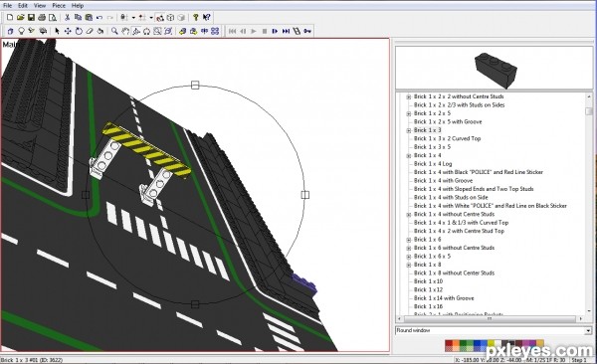Screen dimensions: 597x364
Task: Expand the Brick 1 x 4 node
Action: point(408,156)
